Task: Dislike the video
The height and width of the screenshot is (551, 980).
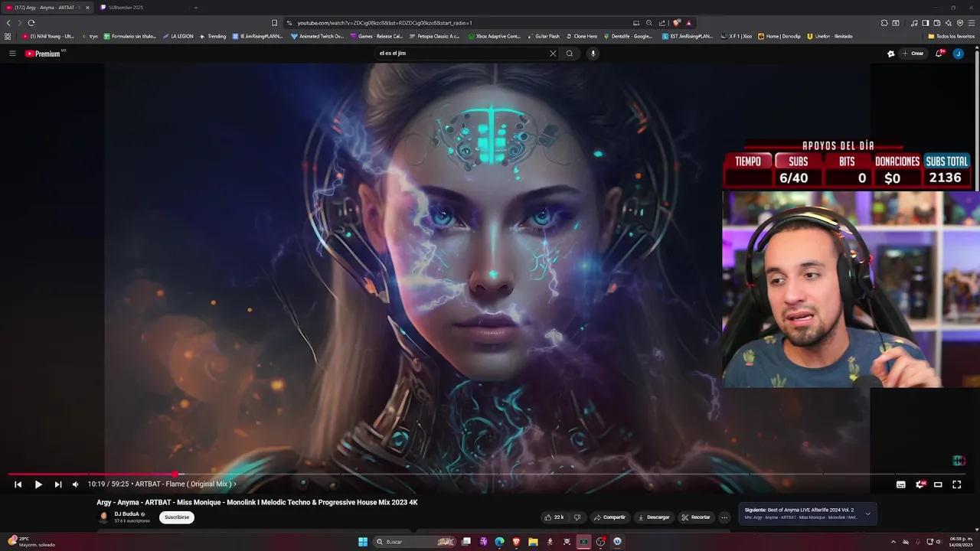Action: [x=577, y=517]
